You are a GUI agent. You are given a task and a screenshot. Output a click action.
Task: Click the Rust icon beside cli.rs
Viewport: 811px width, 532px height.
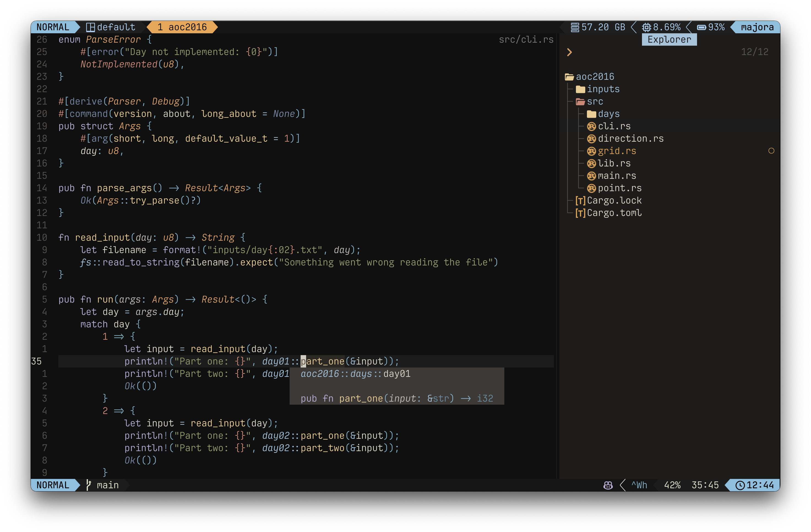point(592,126)
